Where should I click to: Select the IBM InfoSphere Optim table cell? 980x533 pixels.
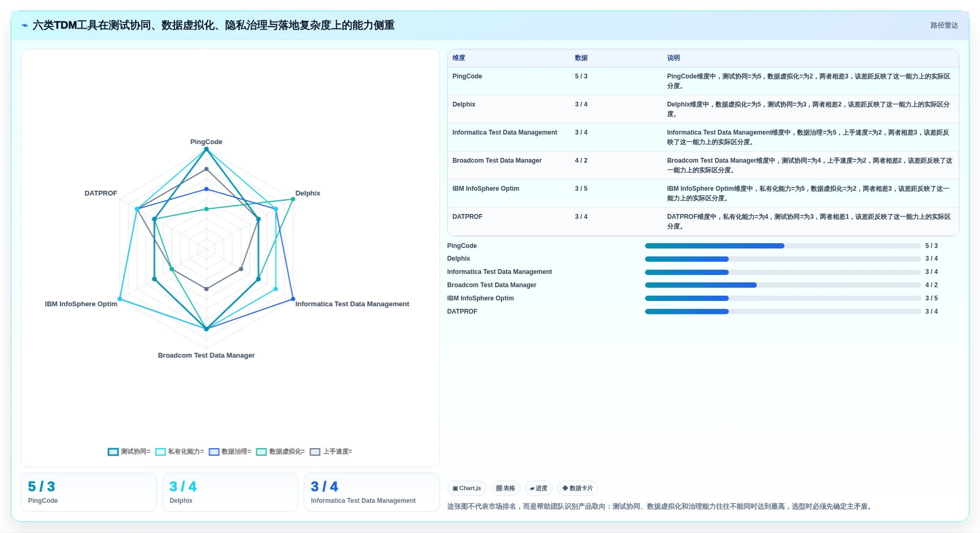click(x=485, y=189)
